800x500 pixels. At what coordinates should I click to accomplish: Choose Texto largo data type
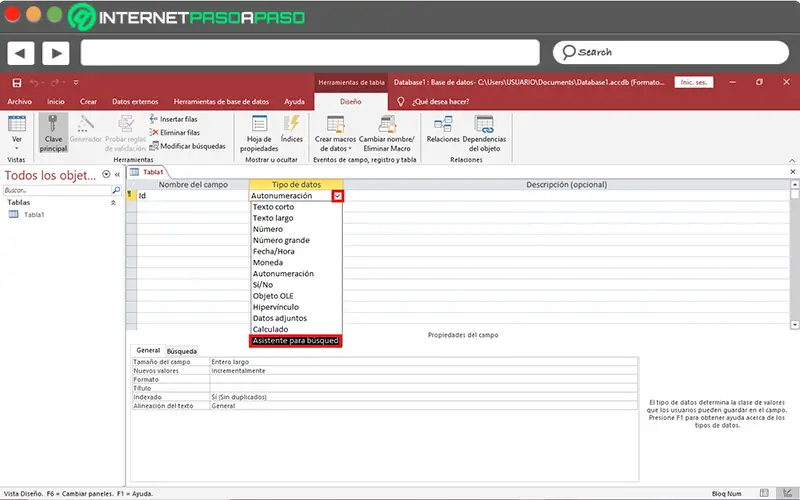pyautogui.click(x=273, y=218)
